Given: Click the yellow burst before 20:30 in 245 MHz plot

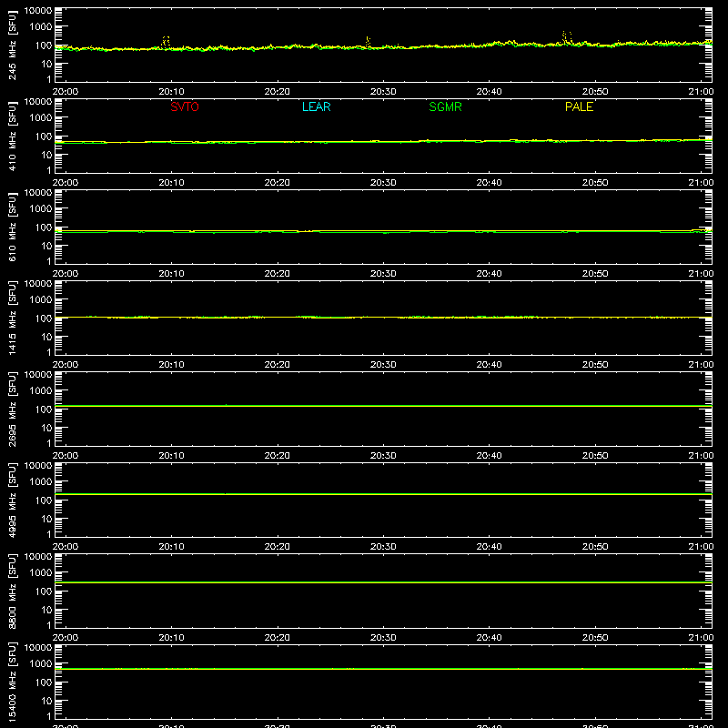Looking at the screenshot, I should coord(368,42).
